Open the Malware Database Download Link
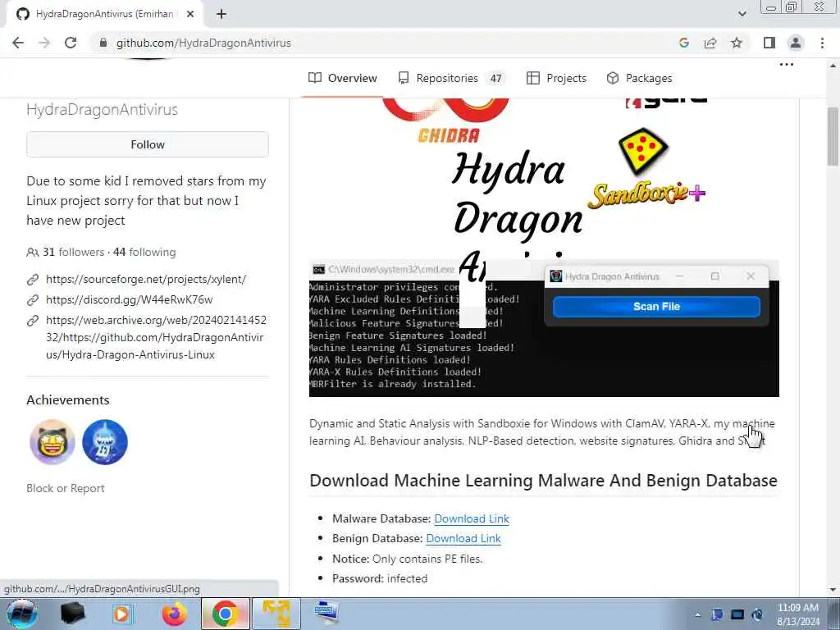 pyautogui.click(x=472, y=518)
